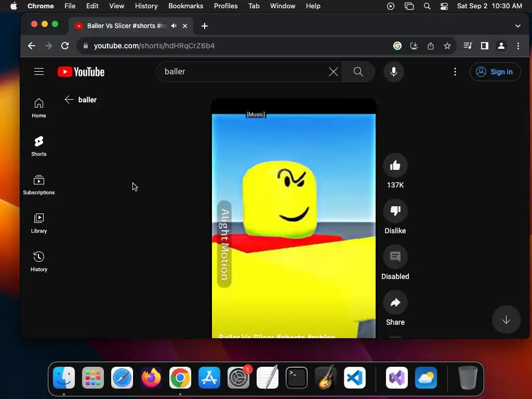Click the magnifier search button
Screen dimensions: 532x399
click(x=358, y=72)
